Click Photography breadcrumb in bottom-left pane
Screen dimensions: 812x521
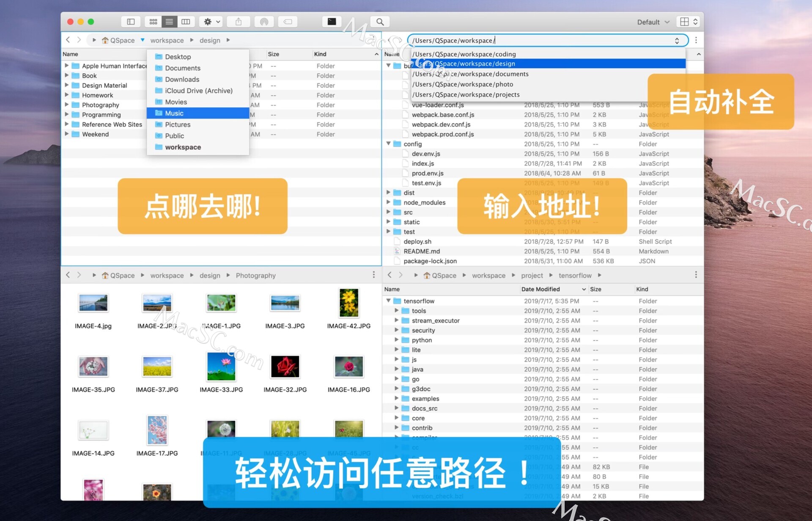coord(255,276)
